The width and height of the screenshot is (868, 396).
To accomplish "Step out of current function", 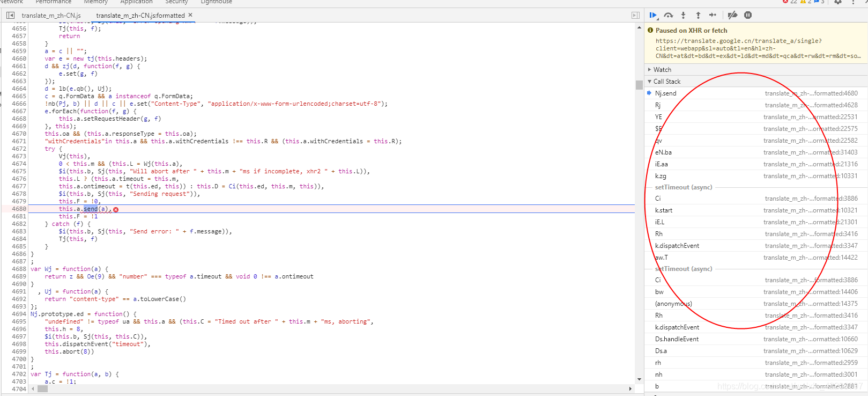I will click(698, 16).
